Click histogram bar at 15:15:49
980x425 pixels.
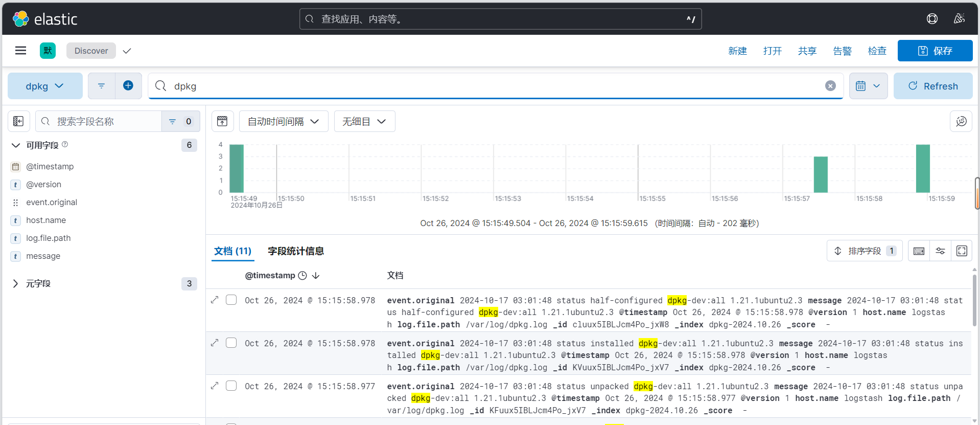pos(237,169)
